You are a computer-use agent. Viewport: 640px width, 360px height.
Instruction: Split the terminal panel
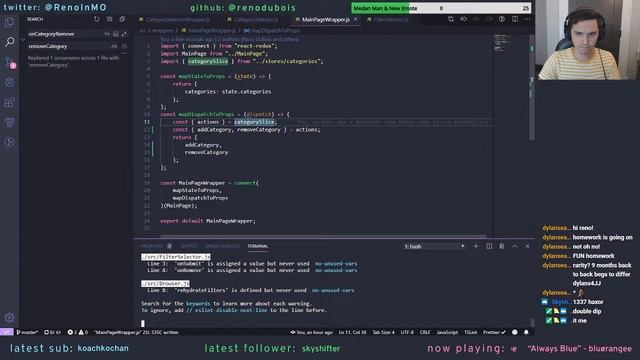click(x=489, y=246)
